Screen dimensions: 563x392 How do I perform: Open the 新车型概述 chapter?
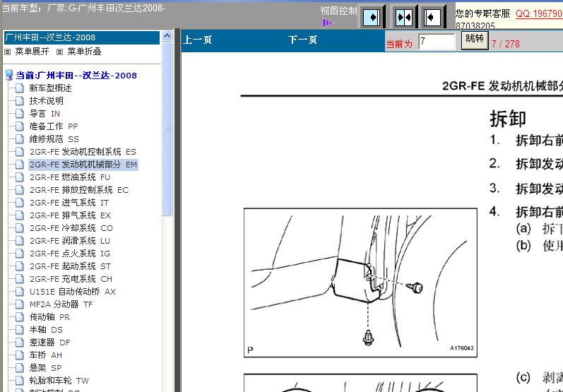(51, 88)
